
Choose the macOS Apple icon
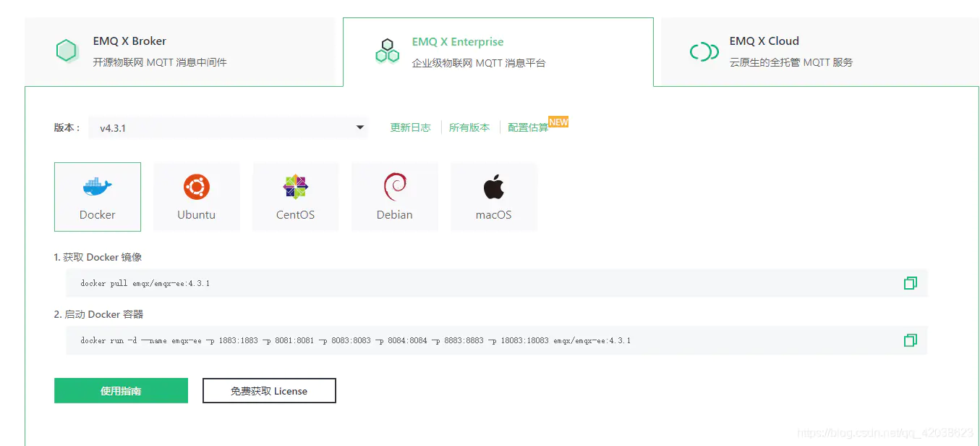pos(493,187)
